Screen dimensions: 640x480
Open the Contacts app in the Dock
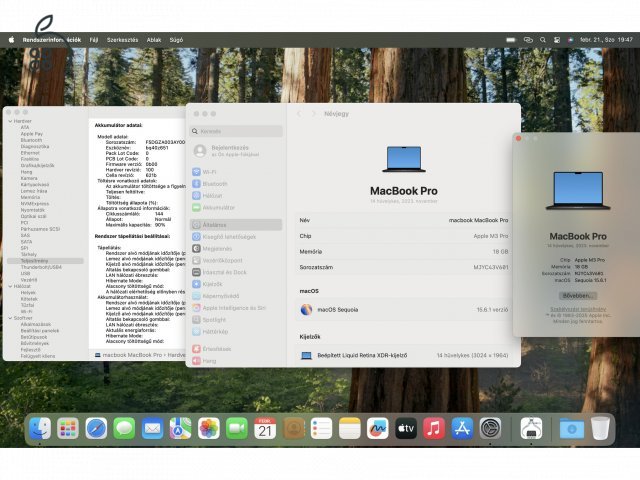pyautogui.click(x=293, y=429)
